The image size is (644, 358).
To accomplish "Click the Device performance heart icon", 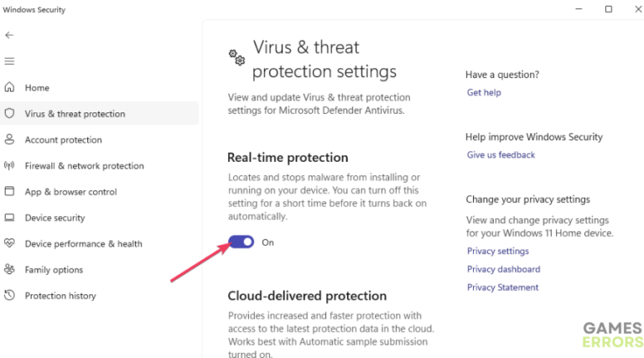I will coord(9,243).
